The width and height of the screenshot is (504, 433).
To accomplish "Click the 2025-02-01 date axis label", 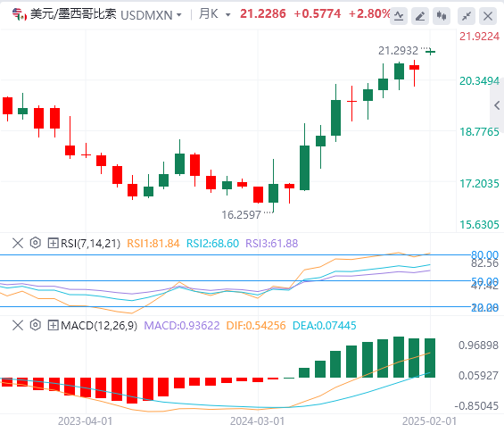I will 429,421.
